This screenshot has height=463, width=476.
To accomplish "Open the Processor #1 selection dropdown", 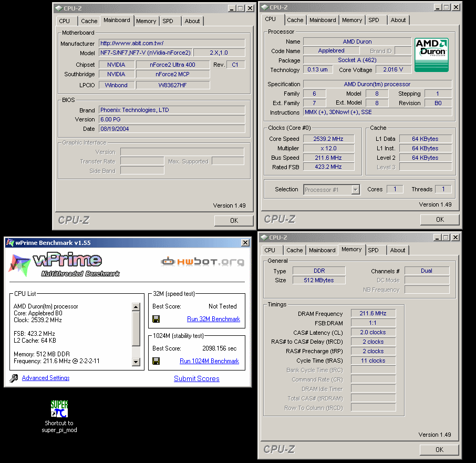I will [x=356, y=190].
